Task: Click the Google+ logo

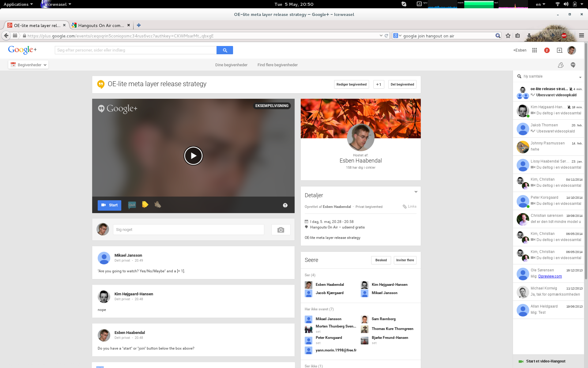Action: [22, 50]
